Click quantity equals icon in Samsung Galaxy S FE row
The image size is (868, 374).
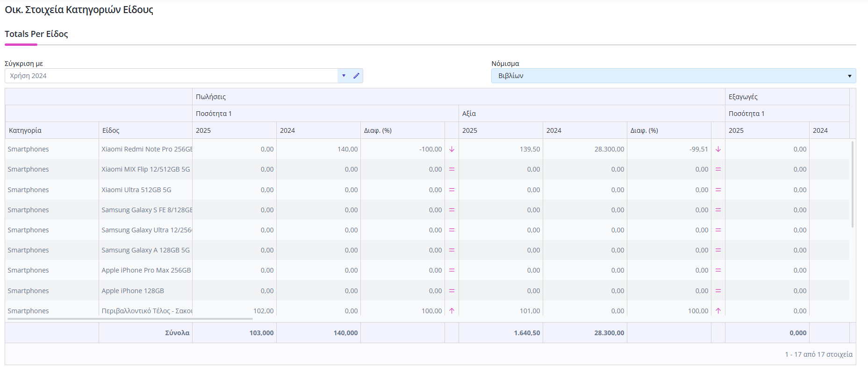(452, 210)
